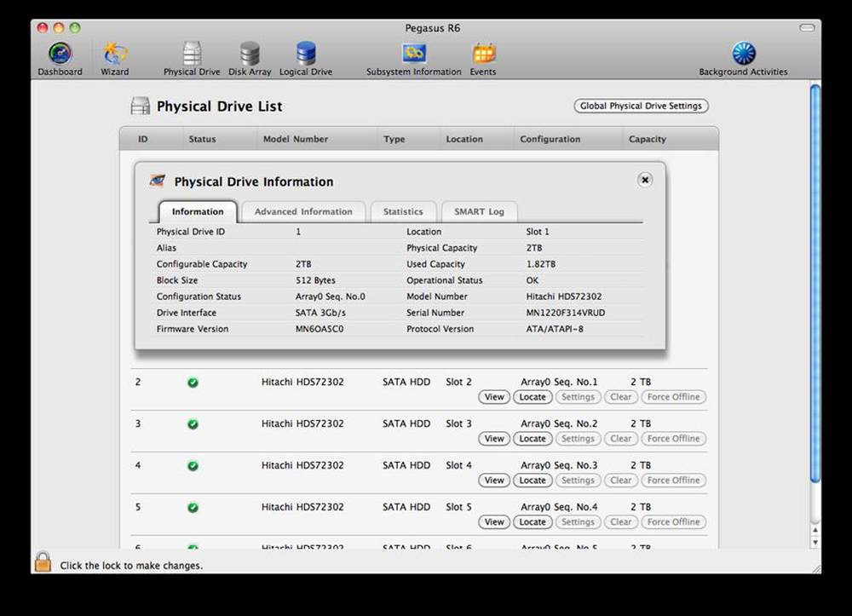Click green status icon for drive 4
The height and width of the screenshot is (616, 852).
point(193,466)
